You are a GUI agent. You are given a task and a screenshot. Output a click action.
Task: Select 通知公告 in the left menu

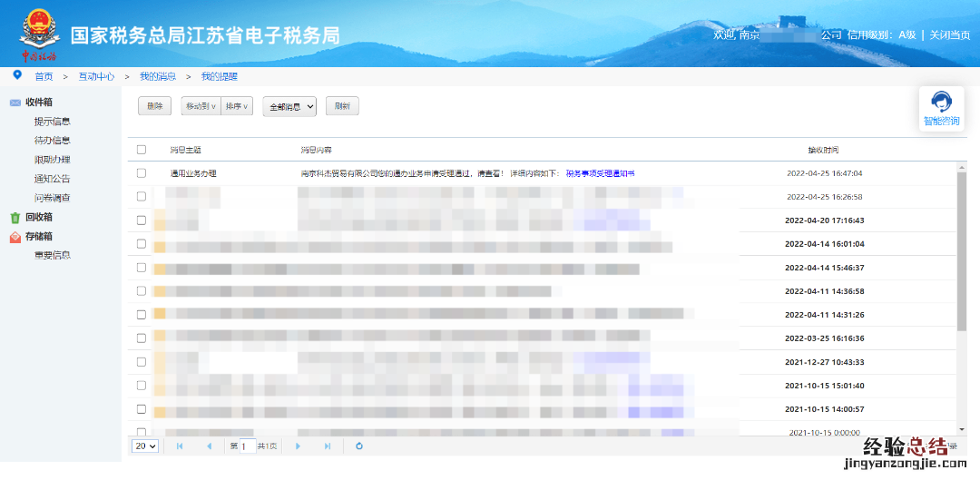[x=52, y=179]
